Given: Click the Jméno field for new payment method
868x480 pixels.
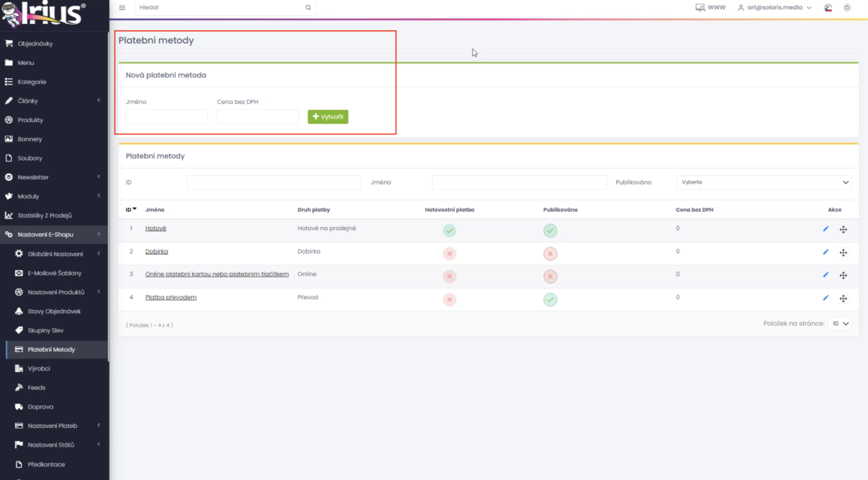Looking at the screenshot, I should point(166,116).
